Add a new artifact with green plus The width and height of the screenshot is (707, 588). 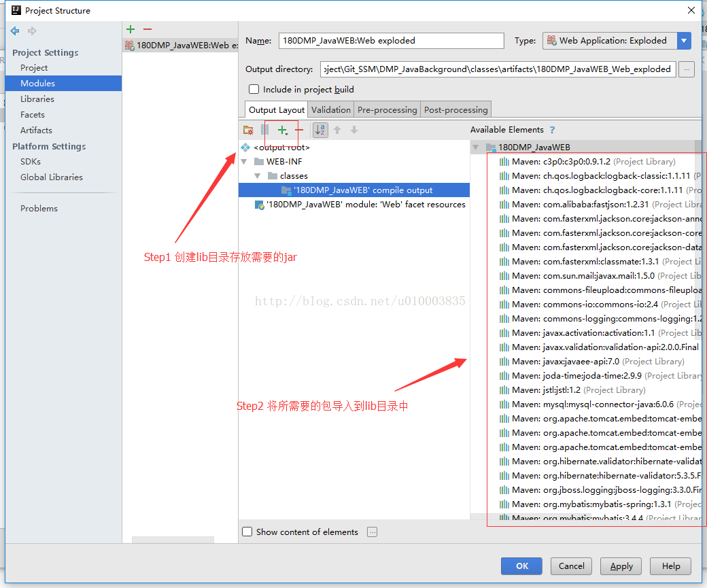(131, 29)
